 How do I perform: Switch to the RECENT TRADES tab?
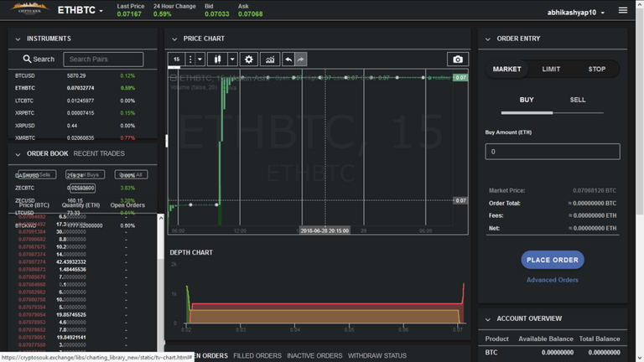[99, 153]
